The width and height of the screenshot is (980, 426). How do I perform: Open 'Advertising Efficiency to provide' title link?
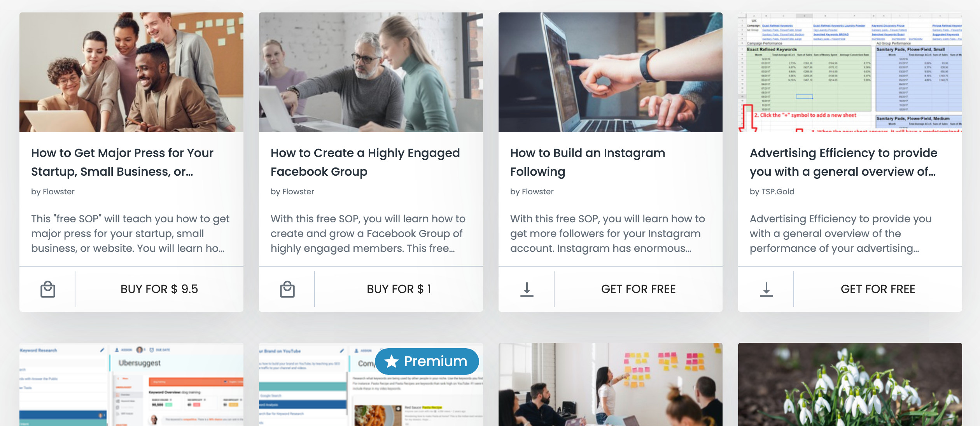point(843,162)
